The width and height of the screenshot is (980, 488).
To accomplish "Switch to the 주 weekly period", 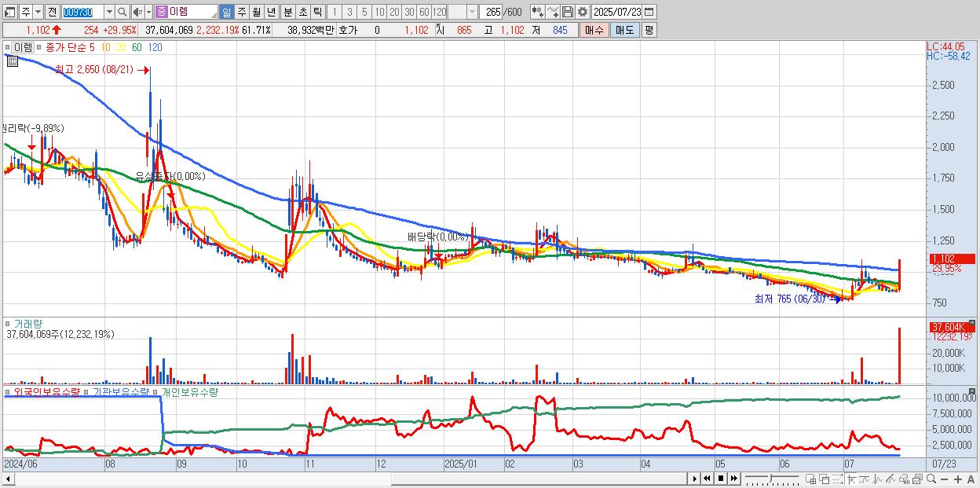I will (241, 12).
